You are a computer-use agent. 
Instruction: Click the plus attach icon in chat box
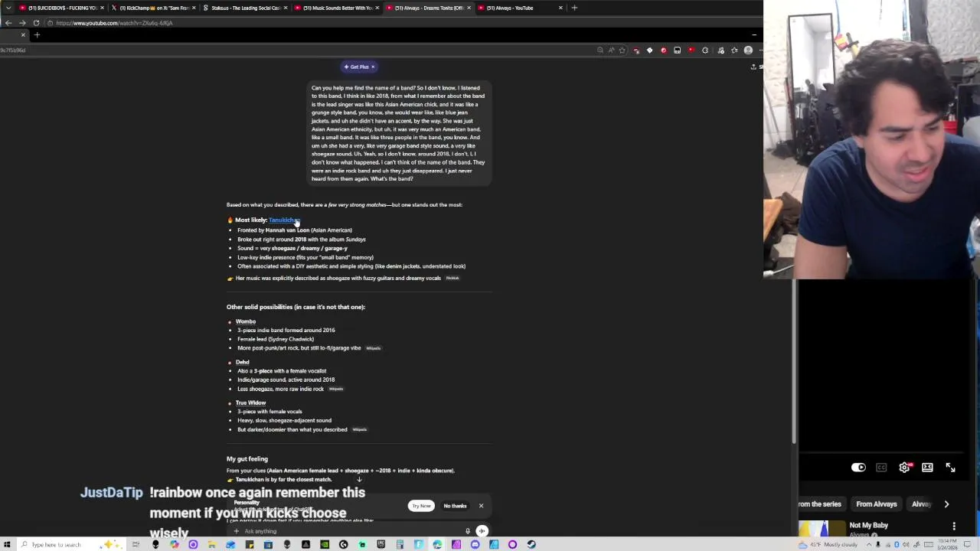click(x=236, y=531)
